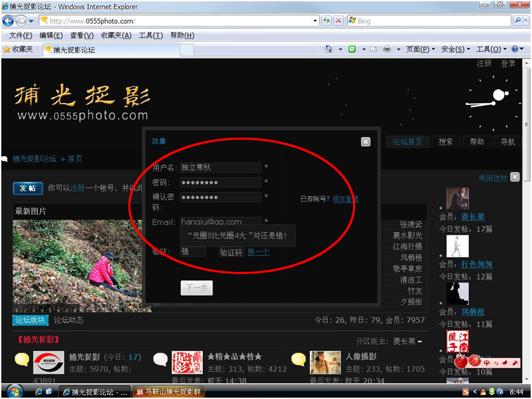The width and height of the screenshot is (532, 399).
Task: Click the 发帖 new post button
Action: tap(28, 188)
